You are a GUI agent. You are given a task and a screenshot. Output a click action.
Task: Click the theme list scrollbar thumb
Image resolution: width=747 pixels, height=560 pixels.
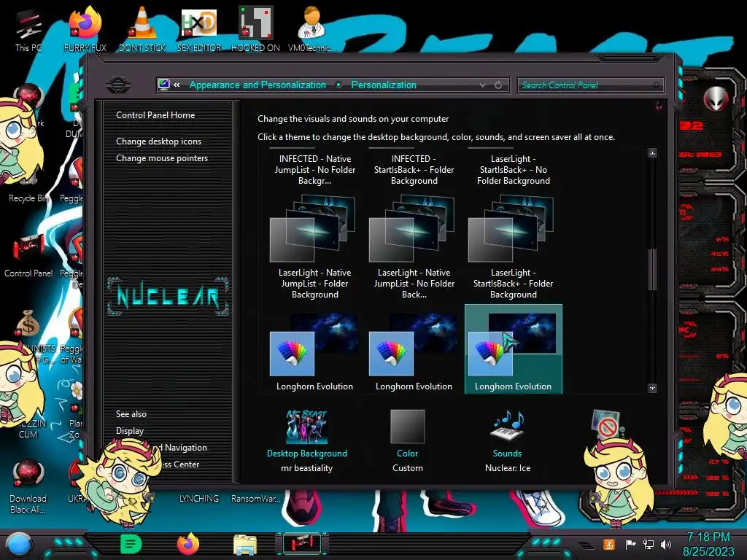tap(653, 270)
